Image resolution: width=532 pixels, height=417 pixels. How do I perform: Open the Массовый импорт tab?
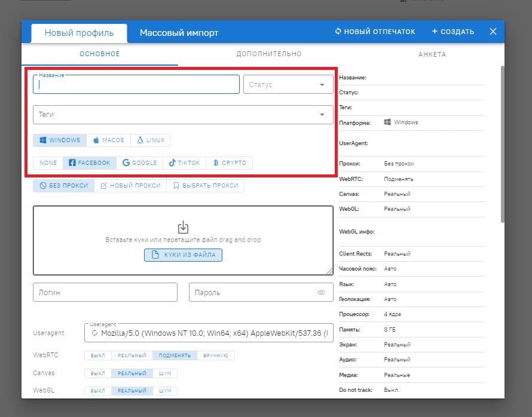(x=179, y=32)
